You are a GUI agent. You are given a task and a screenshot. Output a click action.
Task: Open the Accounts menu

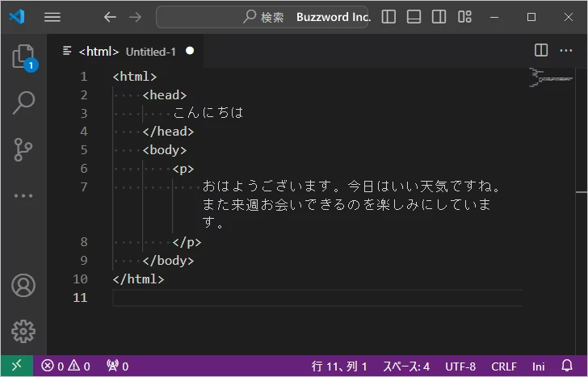[23, 286]
